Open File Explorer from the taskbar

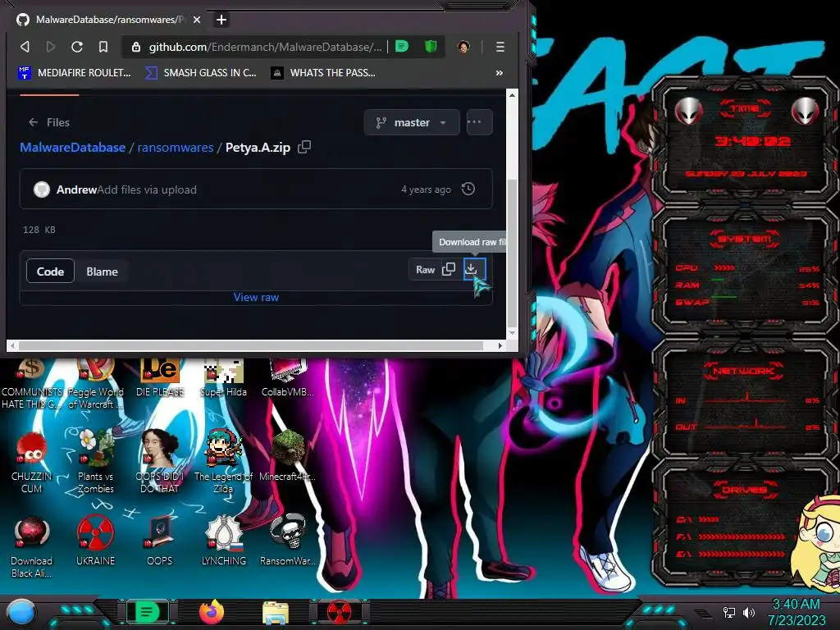(x=276, y=613)
